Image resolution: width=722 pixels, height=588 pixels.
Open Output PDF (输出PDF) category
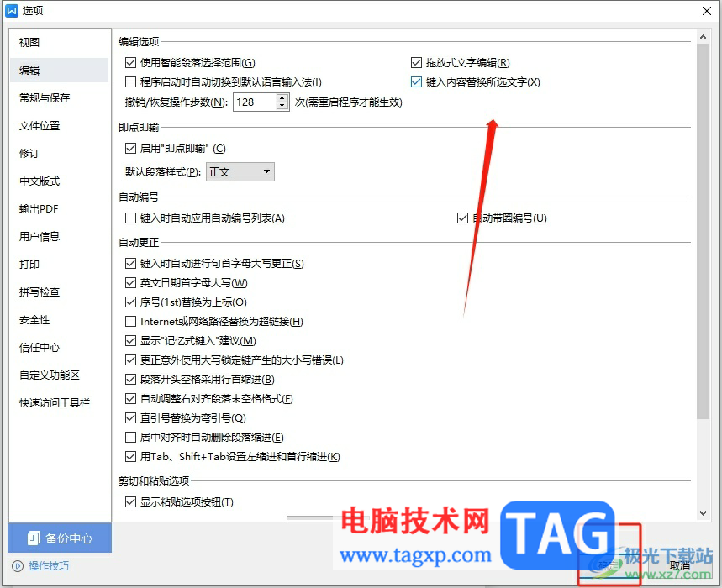[x=59, y=209]
